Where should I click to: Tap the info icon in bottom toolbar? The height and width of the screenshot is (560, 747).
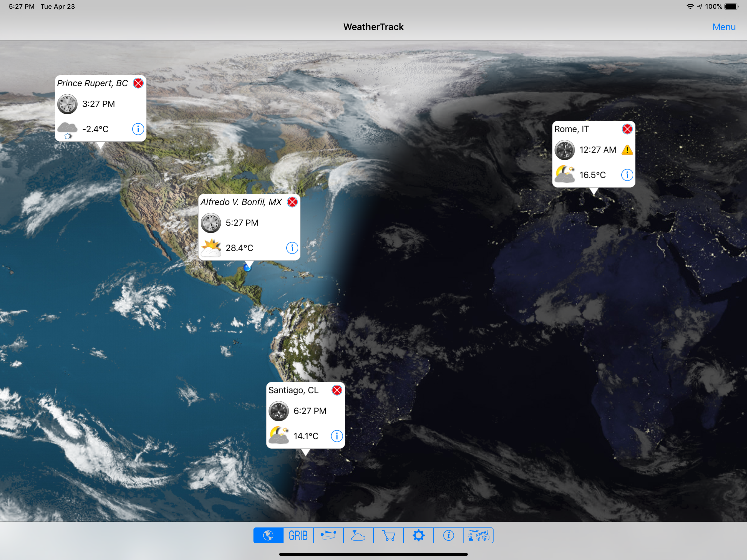pos(448,535)
